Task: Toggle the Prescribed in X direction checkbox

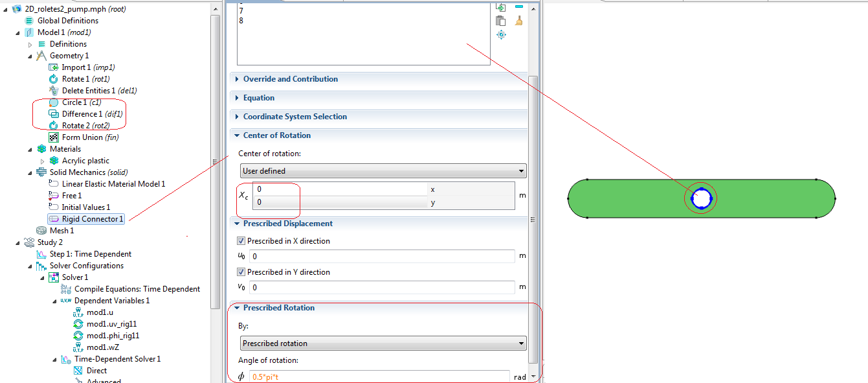Action: click(x=241, y=241)
